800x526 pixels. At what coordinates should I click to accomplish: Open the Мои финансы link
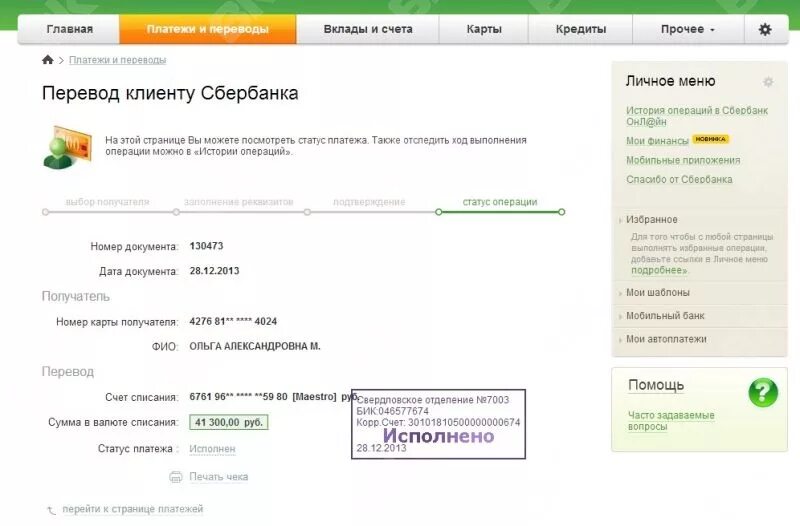click(657, 141)
